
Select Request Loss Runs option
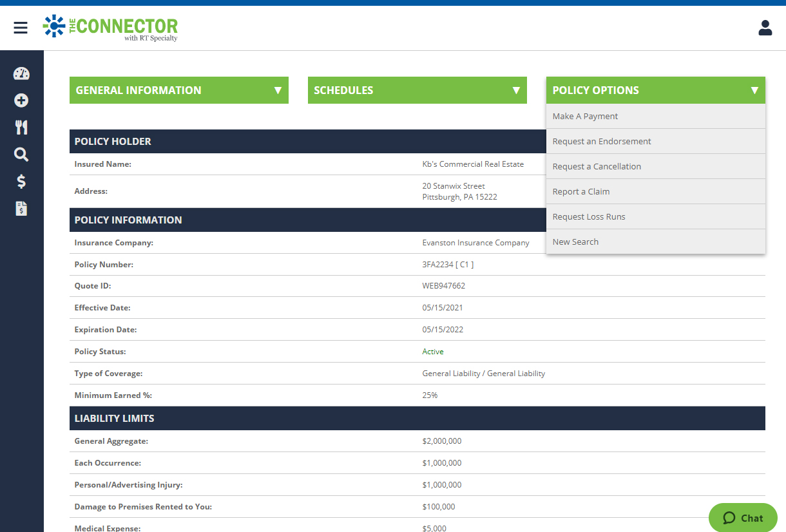point(656,217)
